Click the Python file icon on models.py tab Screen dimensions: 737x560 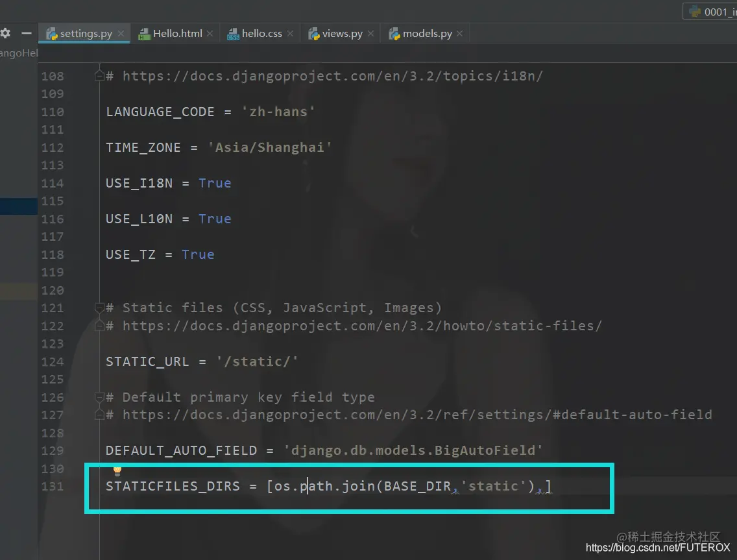pos(394,34)
